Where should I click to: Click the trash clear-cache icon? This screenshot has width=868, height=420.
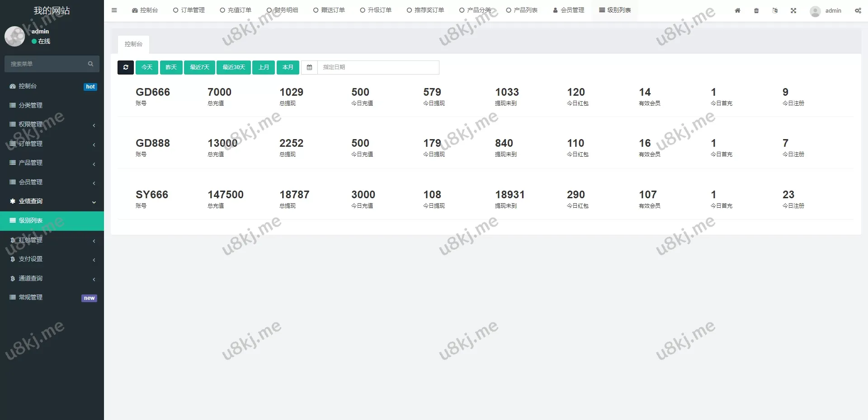pyautogui.click(x=756, y=10)
